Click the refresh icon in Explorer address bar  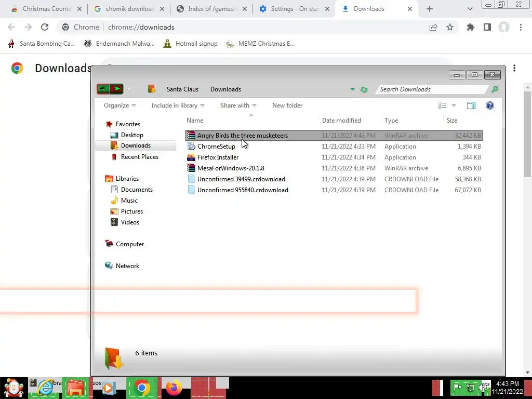click(364, 89)
